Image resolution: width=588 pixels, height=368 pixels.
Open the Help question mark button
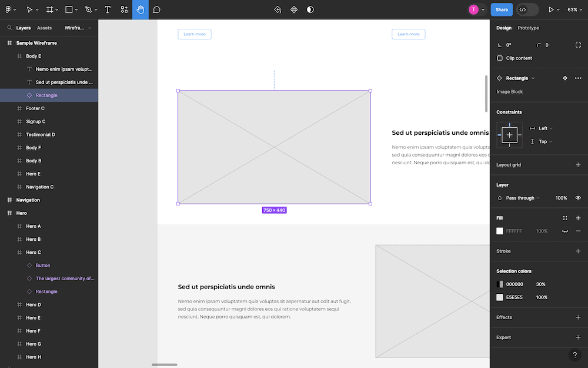pos(574,355)
